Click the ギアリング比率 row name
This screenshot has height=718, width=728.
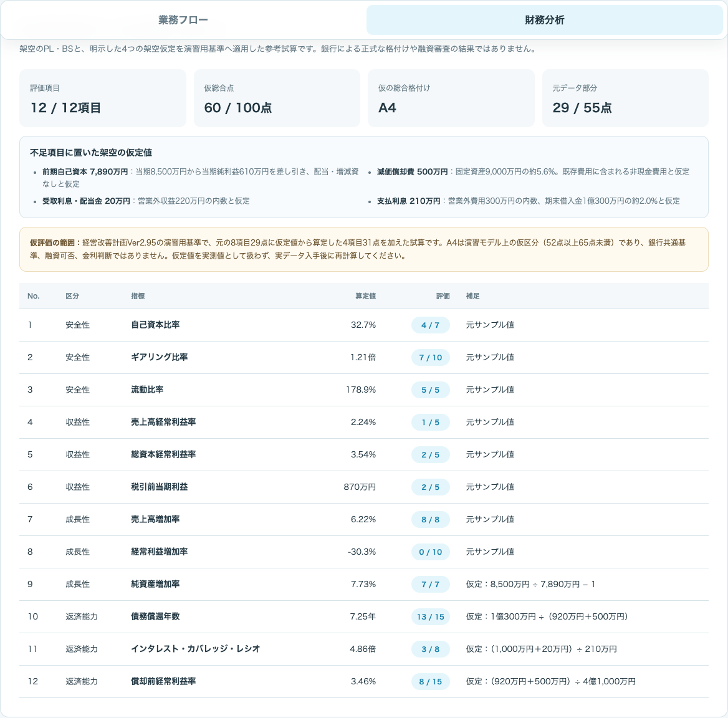pos(160,357)
